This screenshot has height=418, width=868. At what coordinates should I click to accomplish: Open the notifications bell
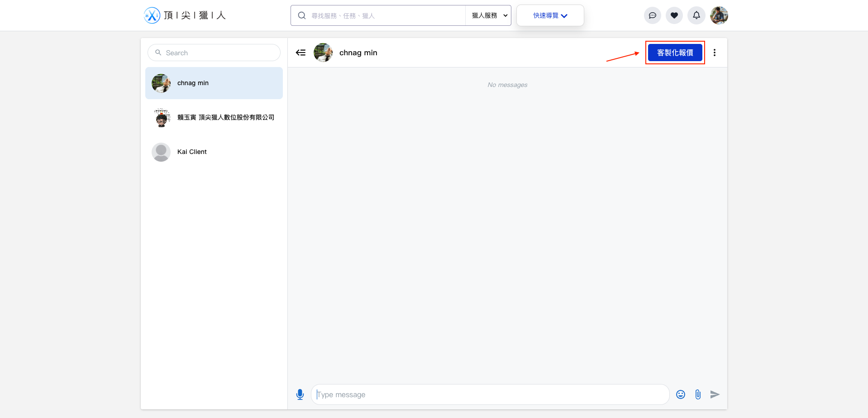[x=696, y=15]
